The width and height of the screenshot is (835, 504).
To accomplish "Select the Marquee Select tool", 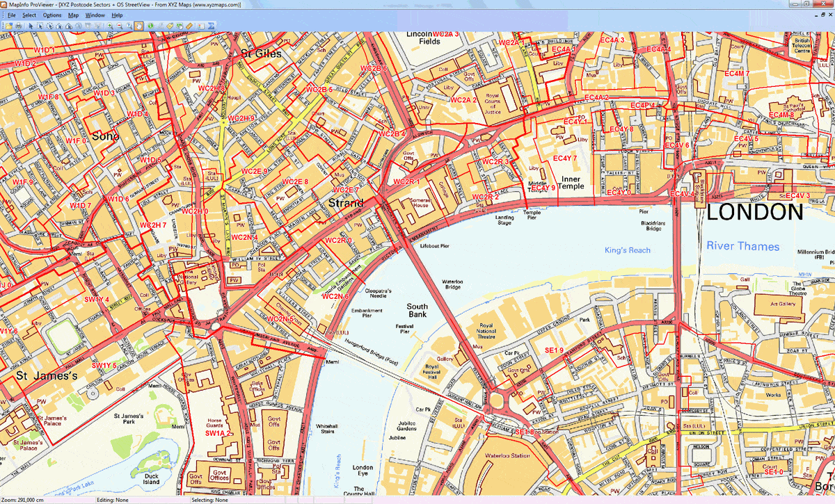I will (x=39, y=25).
